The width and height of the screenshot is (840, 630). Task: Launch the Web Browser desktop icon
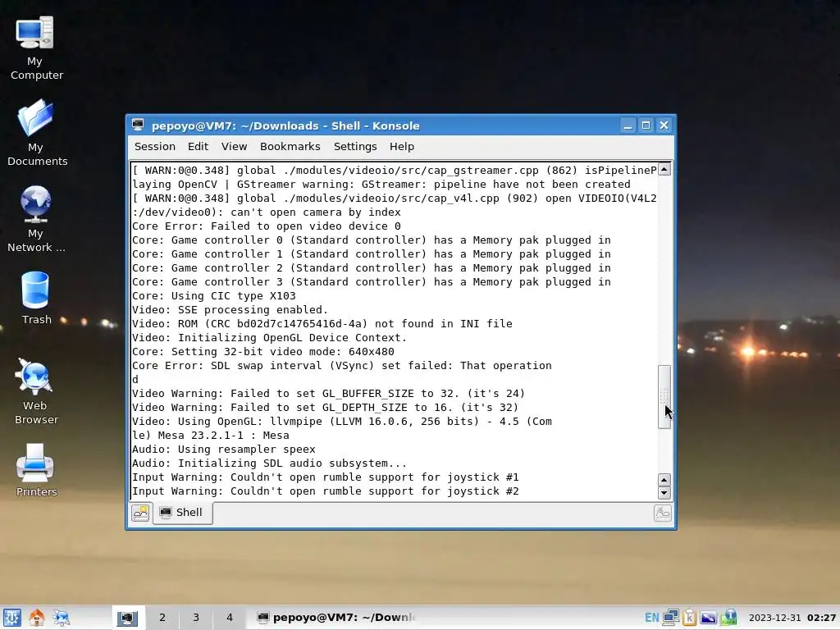pyautogui.click(x=36, y=391)
